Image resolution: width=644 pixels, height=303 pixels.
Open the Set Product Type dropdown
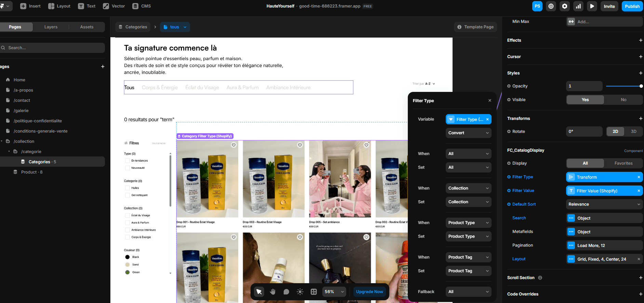468,236
